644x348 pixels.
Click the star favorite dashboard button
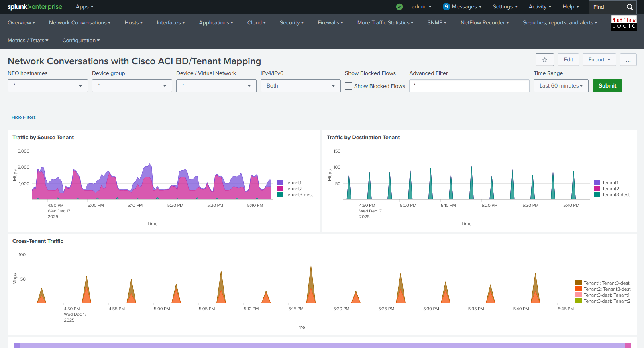click(544, 60)
